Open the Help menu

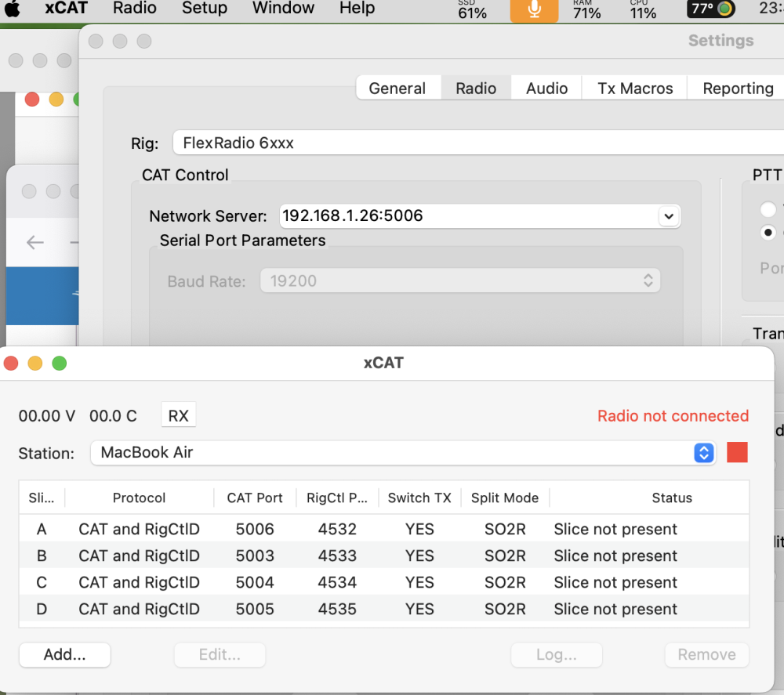pos(357,8)
